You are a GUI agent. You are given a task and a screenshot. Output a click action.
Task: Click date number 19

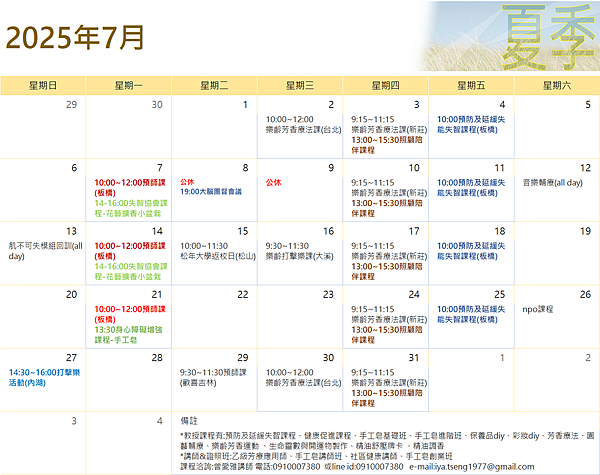[585, 231]
